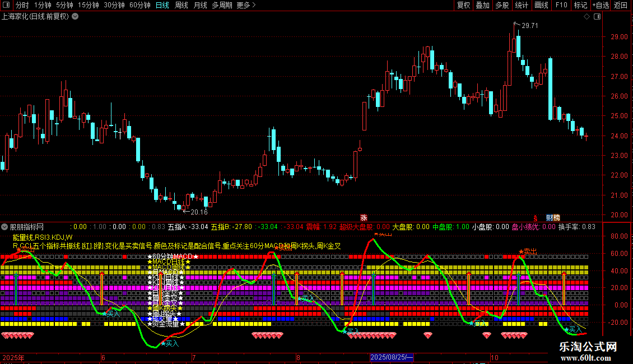Viewport: 633px width, 364px height.
Task: Select the 60分钟 period
Action: pos(140,5)
